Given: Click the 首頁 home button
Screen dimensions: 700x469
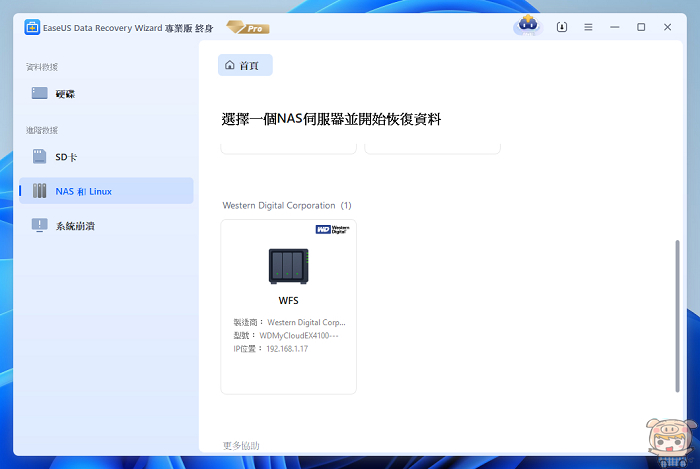Looking at the screenshot, I should pyautogui.click(x=245, y=65).
